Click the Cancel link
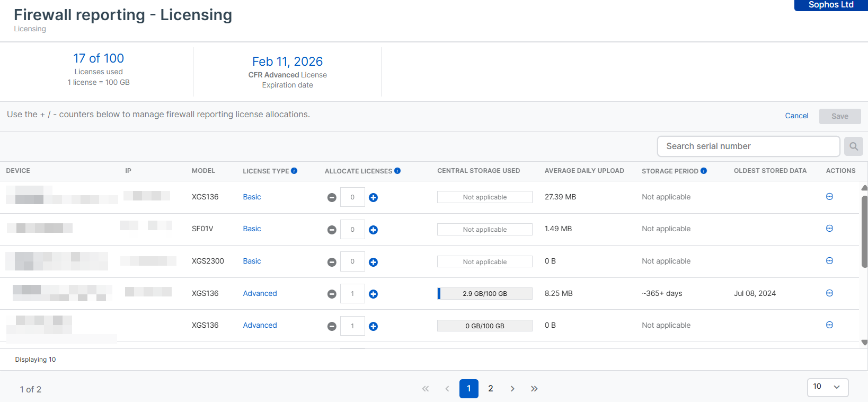The width and height of the screenshot is (868, 402). 796,116
